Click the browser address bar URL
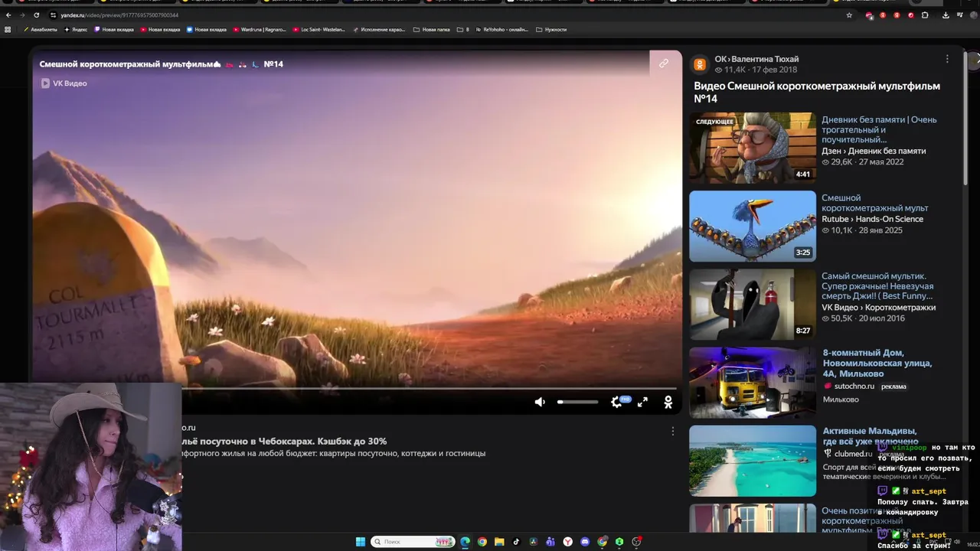This screenshot has height=551, width=980. (119, 15)
